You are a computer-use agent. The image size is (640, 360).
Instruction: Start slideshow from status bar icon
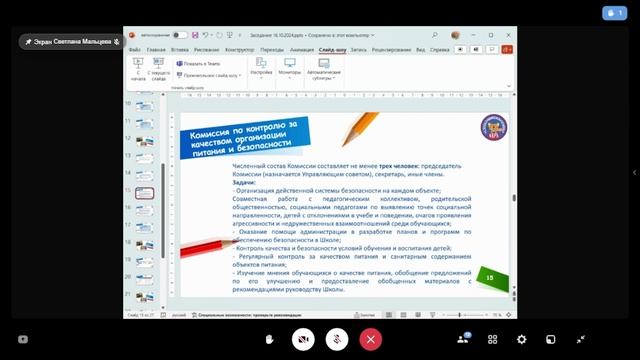pyautogui.click(x=433, y=315)
